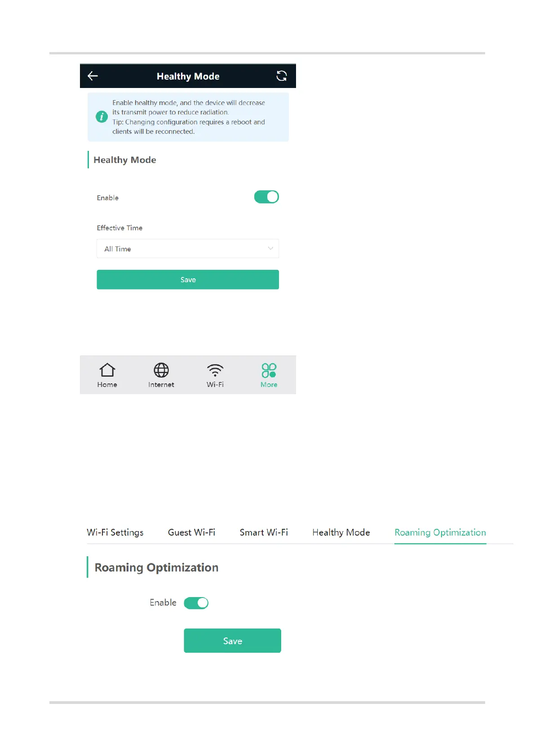535x756 pixels.
Task: Switch to the Guest Wi-Fi tab
Action: (191, 532)
